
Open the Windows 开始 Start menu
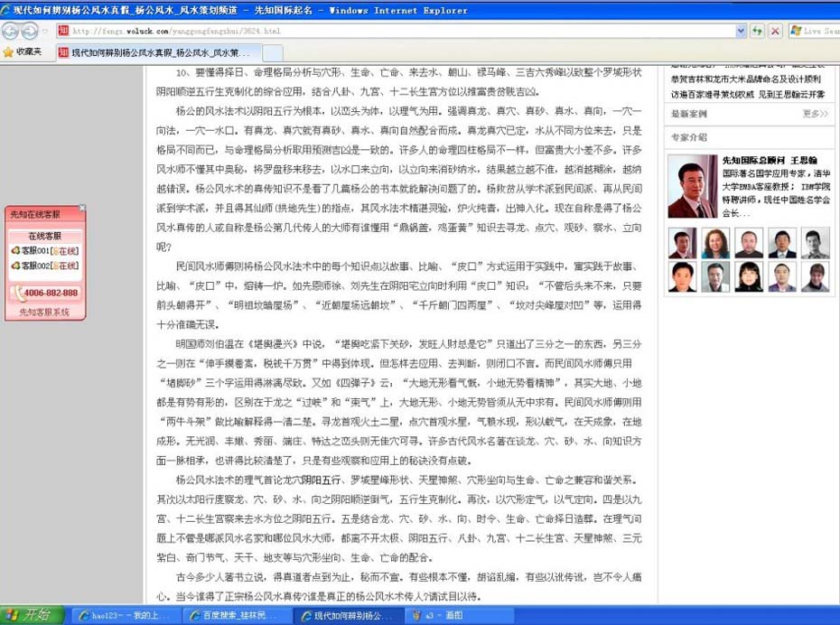pyautogui.click(x=31, y=615)
